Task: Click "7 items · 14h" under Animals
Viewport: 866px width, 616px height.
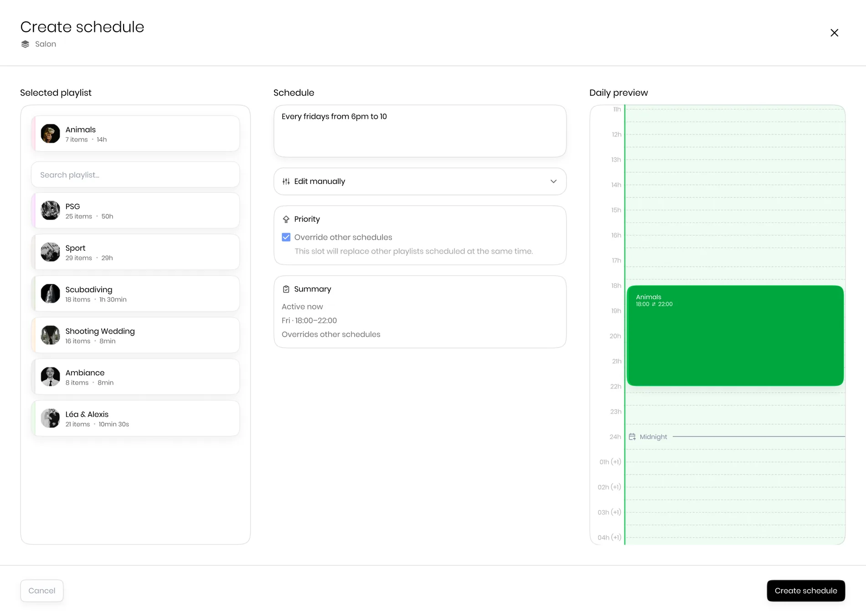Action: [x=86, y=140]
